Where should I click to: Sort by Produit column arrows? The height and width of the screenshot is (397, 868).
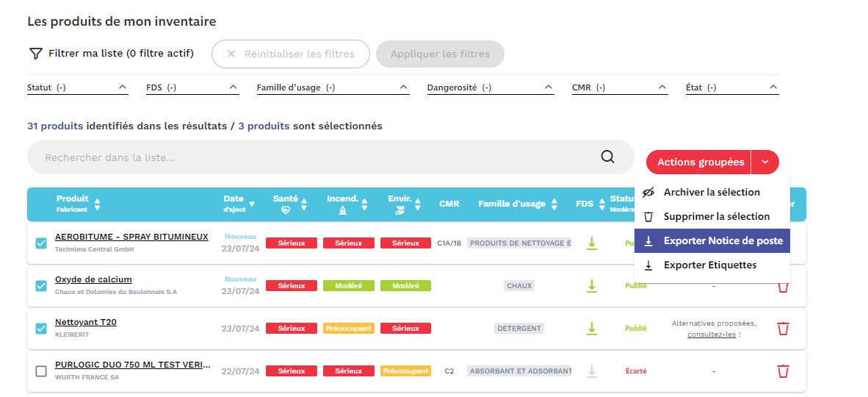(x=97, y=204)
